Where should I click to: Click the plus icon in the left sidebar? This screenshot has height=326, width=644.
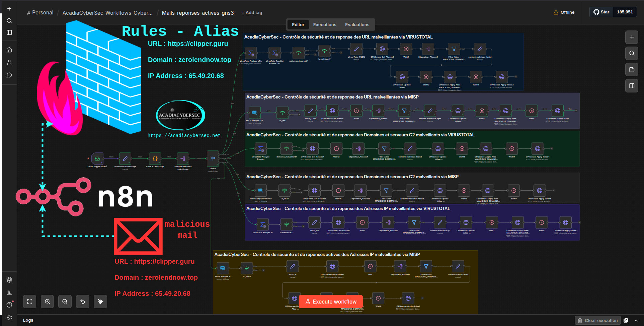click(9, 9)
